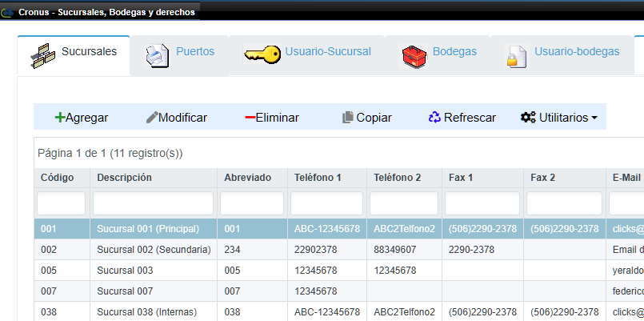Select the Sucursal 038 (Internas) row
Viewport: 644px width, 321px height.
pos(146,312)
